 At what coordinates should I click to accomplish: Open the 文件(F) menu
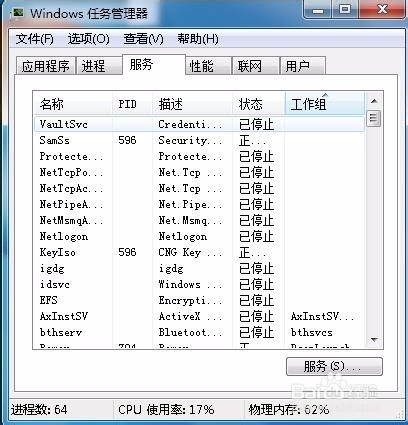click(34, 39)
